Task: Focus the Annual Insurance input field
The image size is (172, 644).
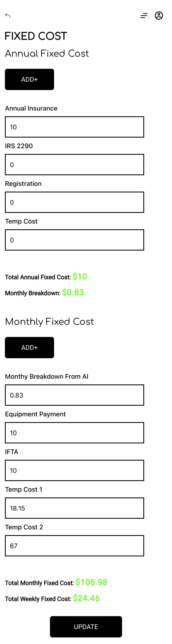Action: point(75,127)
